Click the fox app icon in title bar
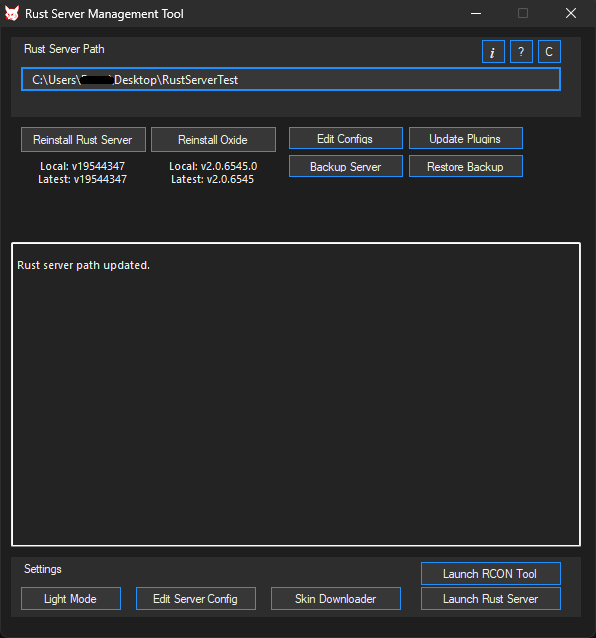 12,13
